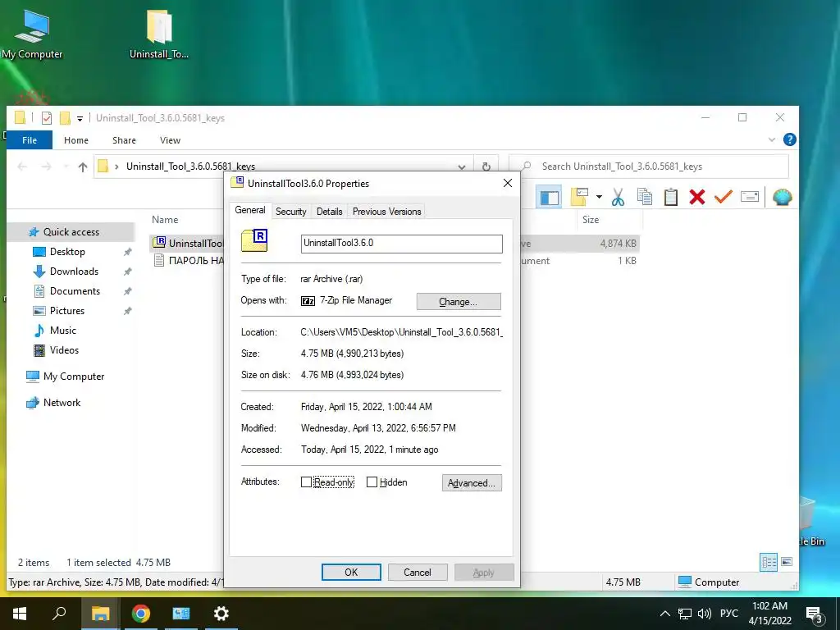This screenshot has width=840, height=630.
Task: Select Desktop in Quick access
Action: tap(67, 252)
